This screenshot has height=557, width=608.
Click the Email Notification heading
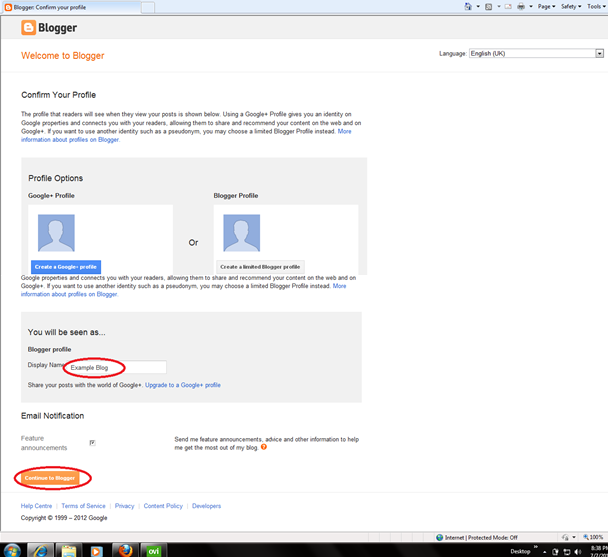point(52,416)
